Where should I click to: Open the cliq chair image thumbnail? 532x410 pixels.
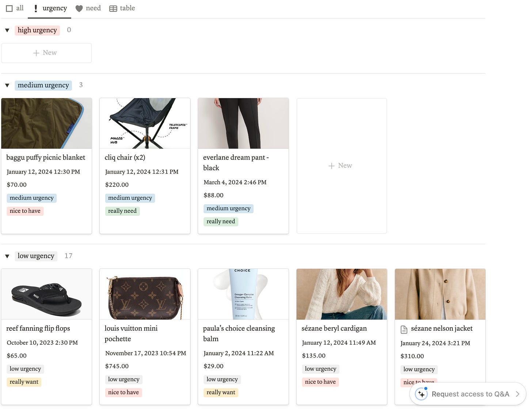pos(145,123)
